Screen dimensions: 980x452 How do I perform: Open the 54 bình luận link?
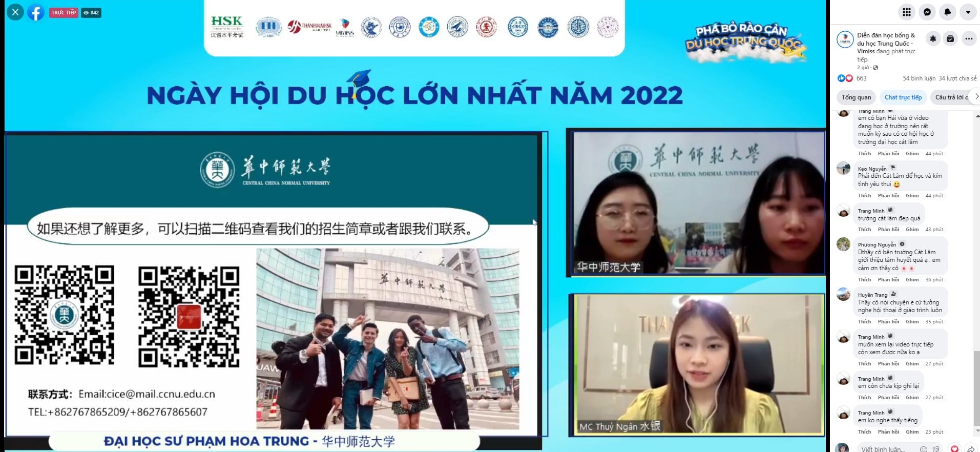[919, 78]
